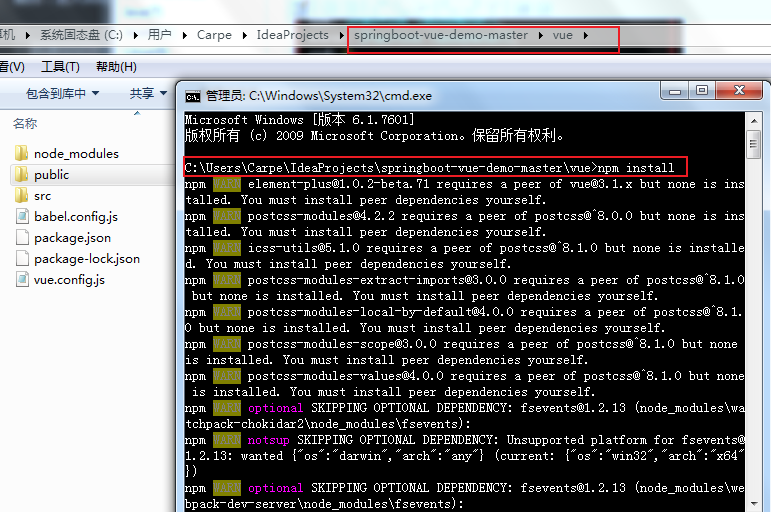
Task: Expand the arrow after 系统固态盘 (C:)
Action: coord(135,35)
